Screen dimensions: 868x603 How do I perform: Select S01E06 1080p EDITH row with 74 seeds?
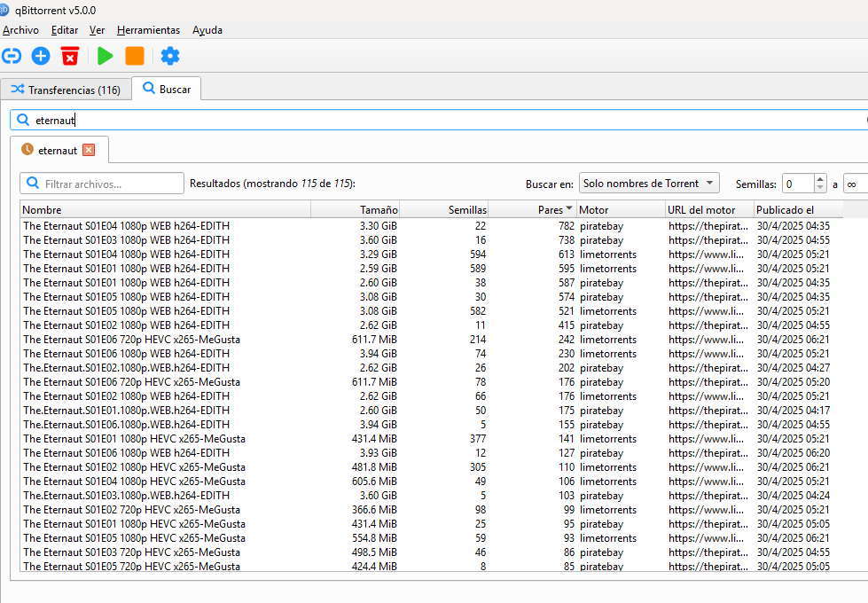tap(432, 354)
